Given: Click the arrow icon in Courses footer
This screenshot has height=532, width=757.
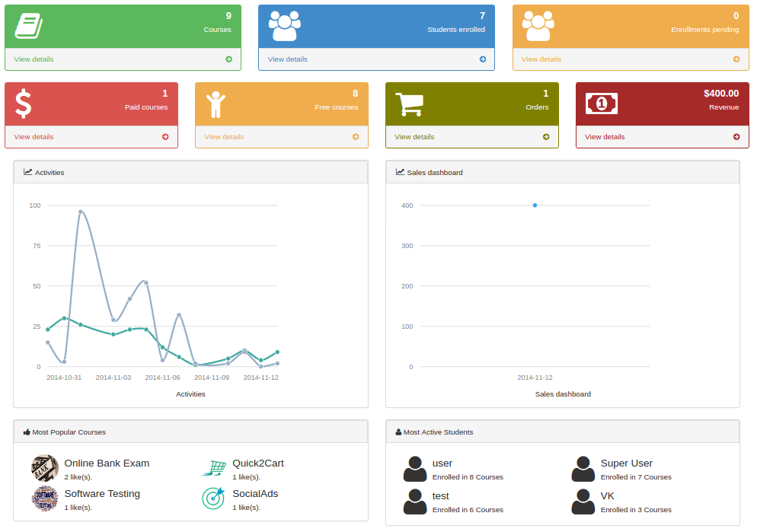Looking at the screenshot, I should click(228, 59).
